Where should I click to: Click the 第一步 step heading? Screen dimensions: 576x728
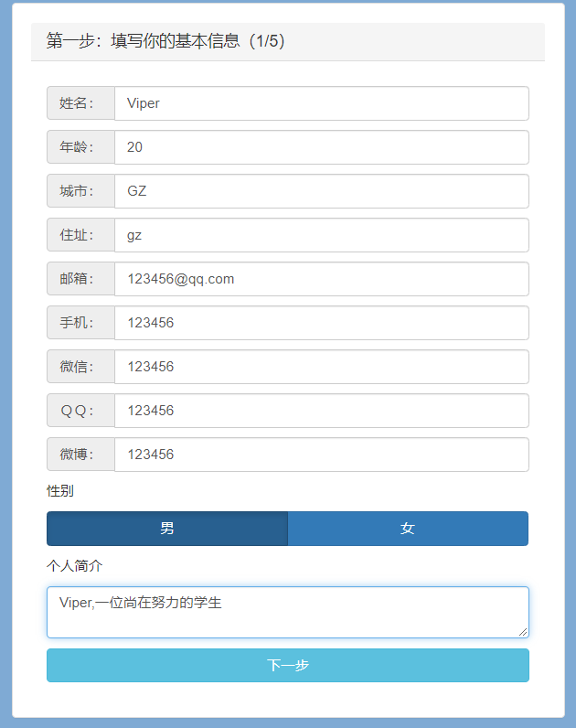(165, 41)
